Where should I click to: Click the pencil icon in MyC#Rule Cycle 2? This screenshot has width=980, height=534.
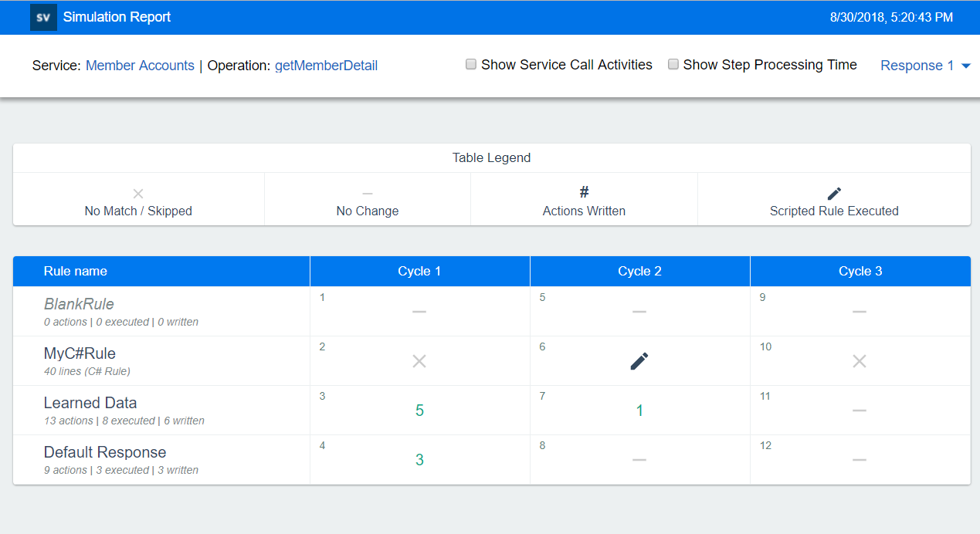click(639, 361)
